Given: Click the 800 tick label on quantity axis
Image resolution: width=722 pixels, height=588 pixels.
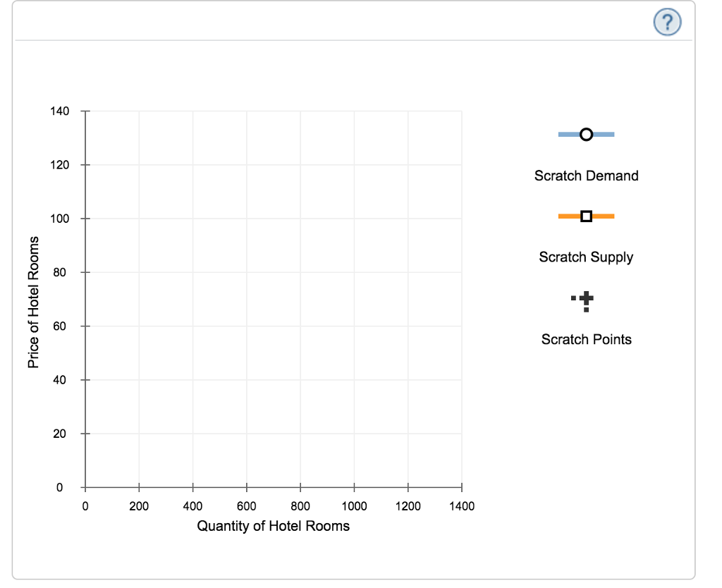Looking at the screenshot, I should click(300, 506).
